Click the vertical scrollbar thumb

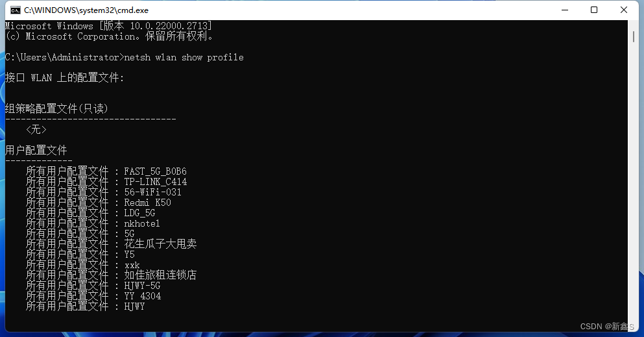click(634, 36)
